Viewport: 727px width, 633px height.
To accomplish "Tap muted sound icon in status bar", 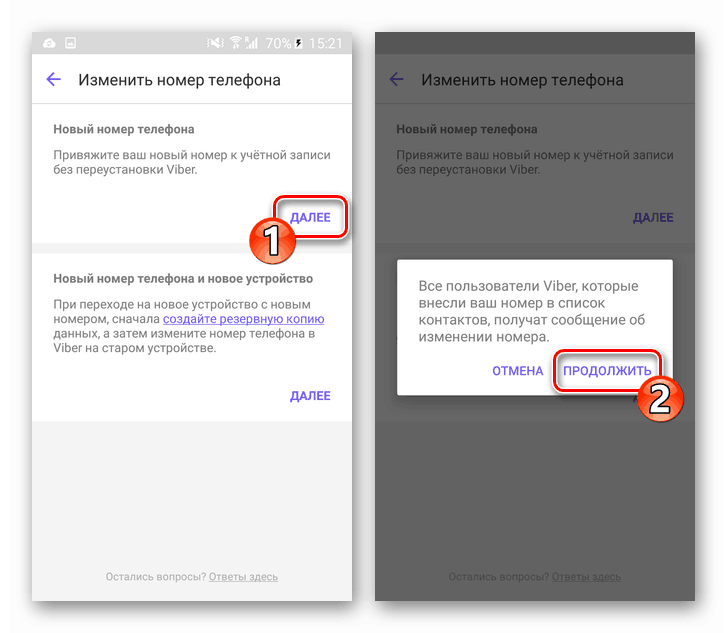I will coord(215,44).
